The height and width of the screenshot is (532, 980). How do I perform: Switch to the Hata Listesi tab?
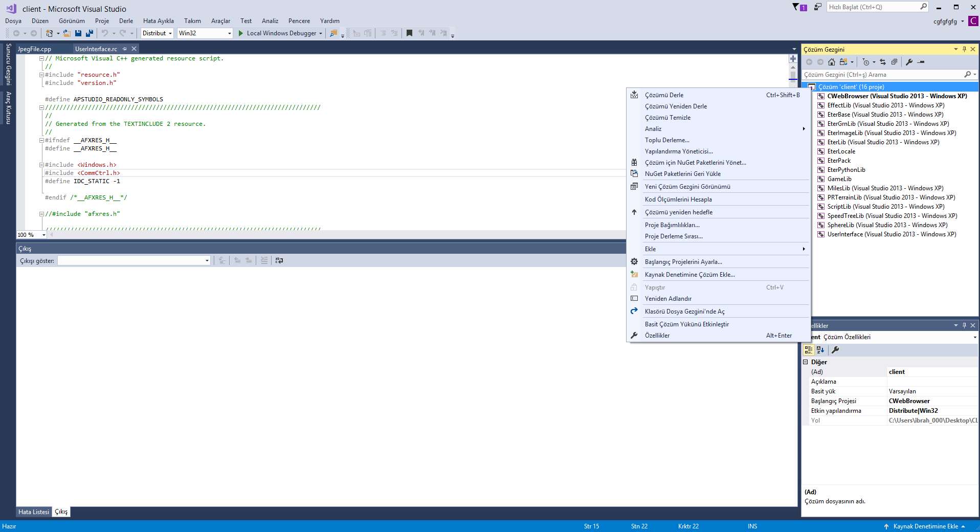(x=34, y=512)
